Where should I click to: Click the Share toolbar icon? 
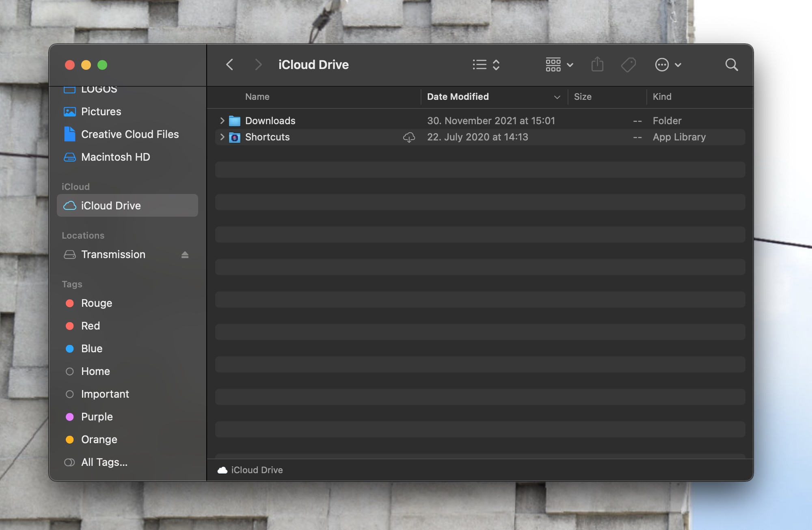tap(597, 65)
